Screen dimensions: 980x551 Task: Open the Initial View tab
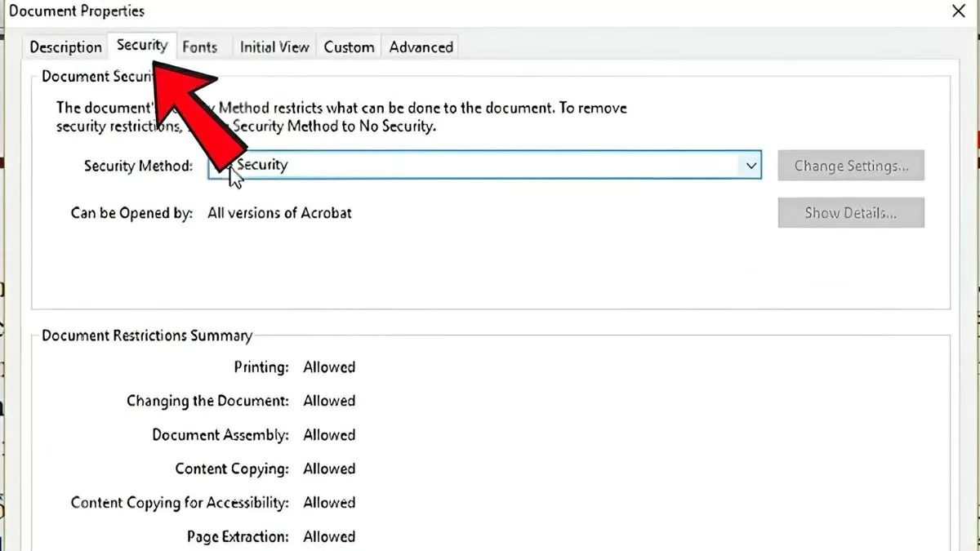(274, 47)
